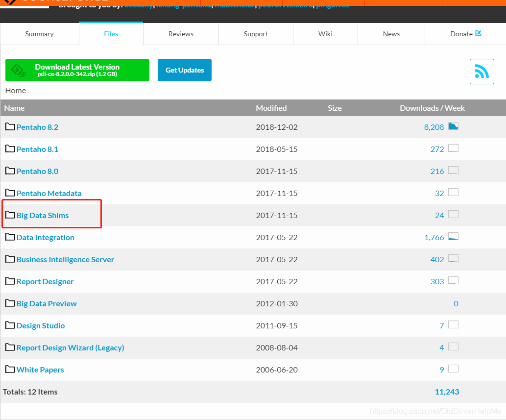Click the folder icon beside Report Design Wizard
506x420 pixels.
(x=10, y=346)
